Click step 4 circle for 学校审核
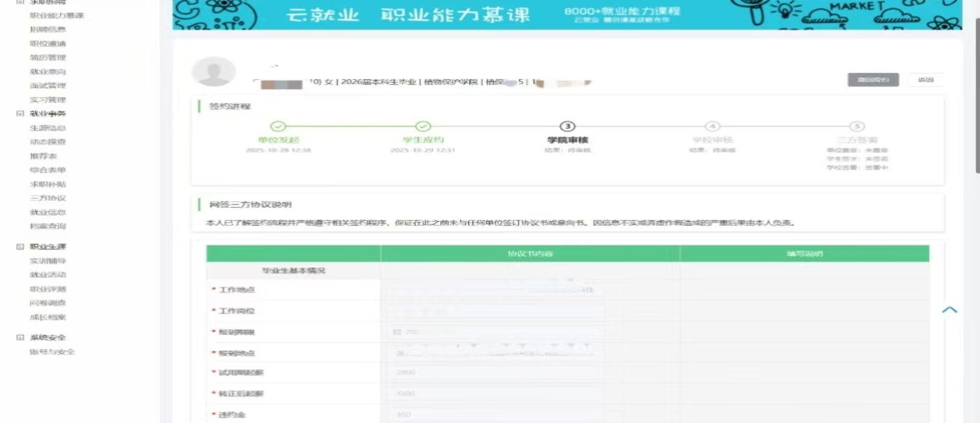 pos(712,127)
